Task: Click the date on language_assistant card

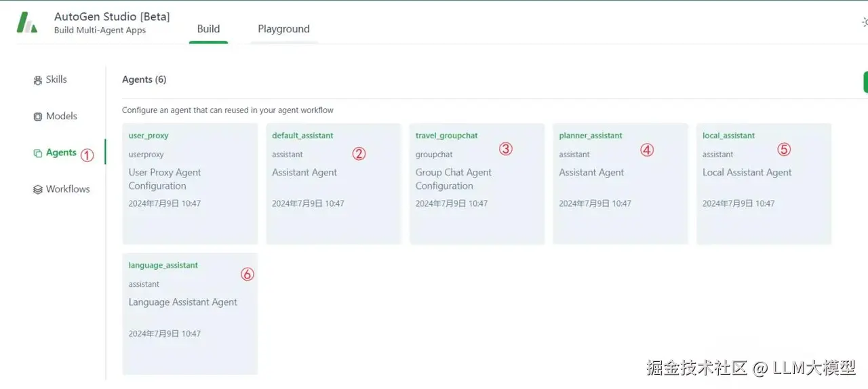Action: tap(165, 333)
